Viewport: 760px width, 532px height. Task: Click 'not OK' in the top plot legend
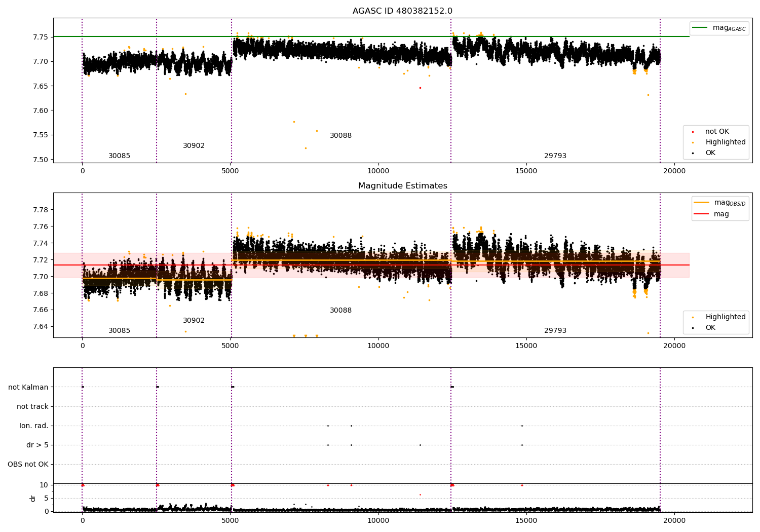coord(717,132)
